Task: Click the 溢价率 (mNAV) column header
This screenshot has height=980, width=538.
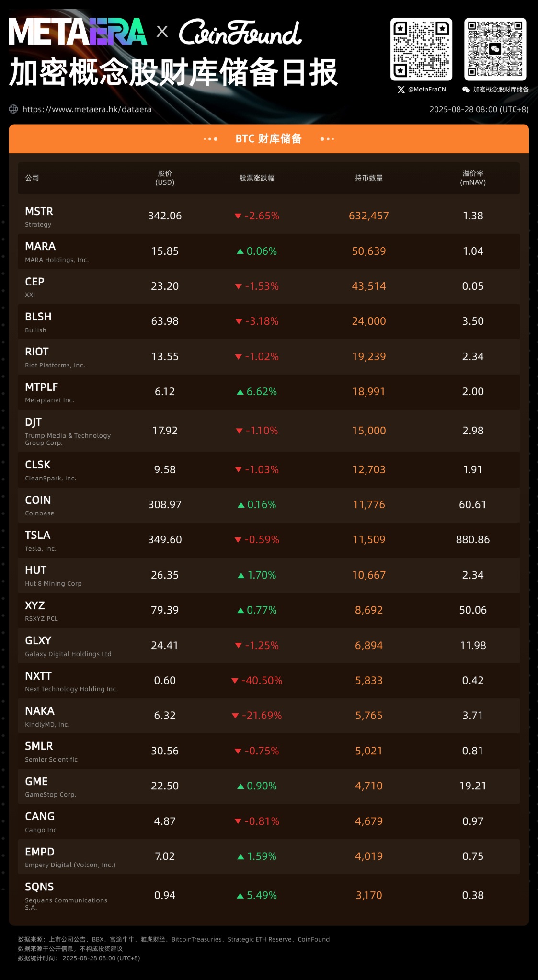Action: tap(472, 178)
